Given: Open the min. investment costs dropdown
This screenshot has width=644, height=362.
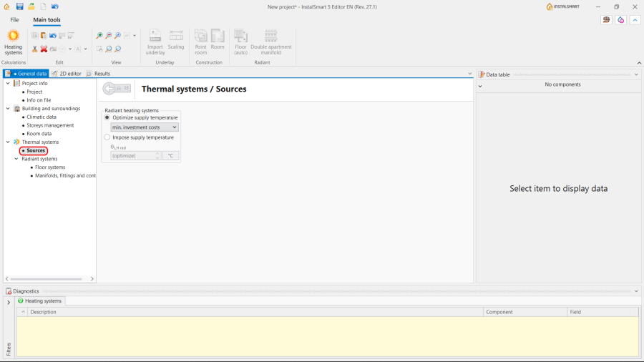Looking at the screenshot, I should coord(144,127).
